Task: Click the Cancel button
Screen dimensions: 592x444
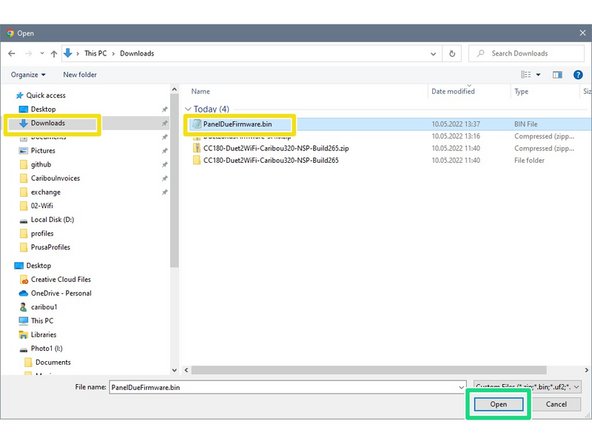Action: [x=556, y=404]
